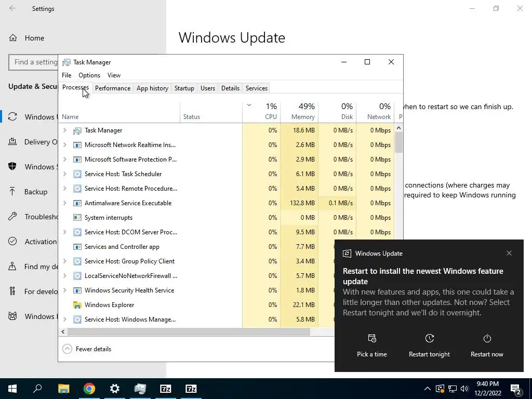Open Google Chrome from taskbar
Screen dimensions: 532x399
pyautogui.click(x=89, y=389)
